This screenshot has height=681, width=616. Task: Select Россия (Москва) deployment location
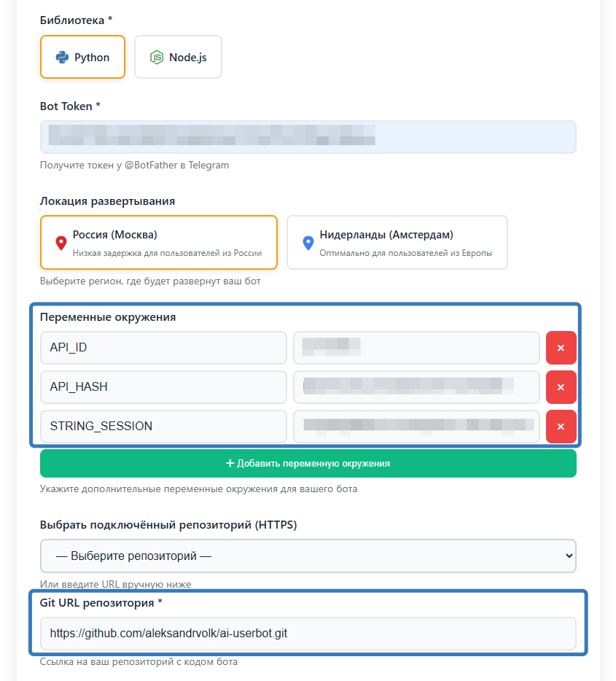[x=158, y=242]
